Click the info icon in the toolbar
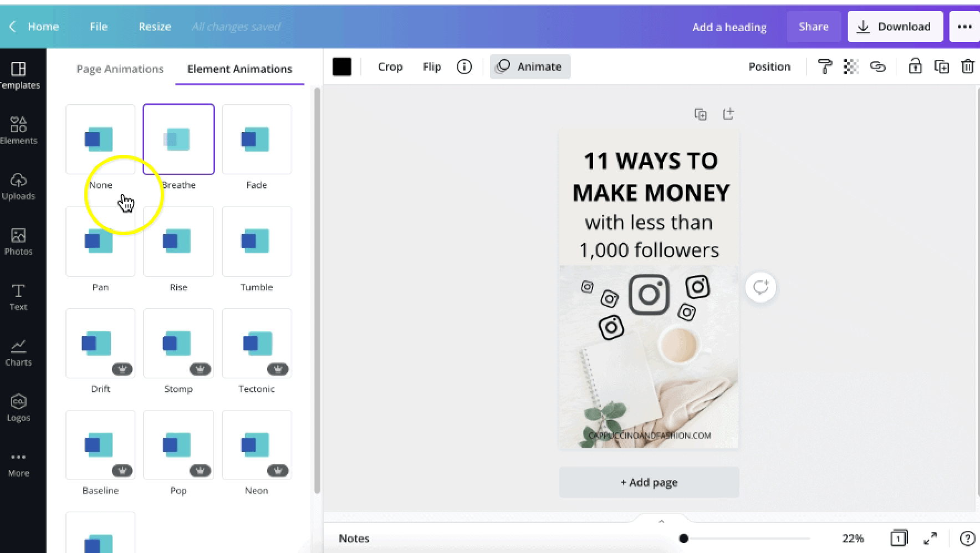This screenshot has height=553, width=980. click(x=464, y=67)
